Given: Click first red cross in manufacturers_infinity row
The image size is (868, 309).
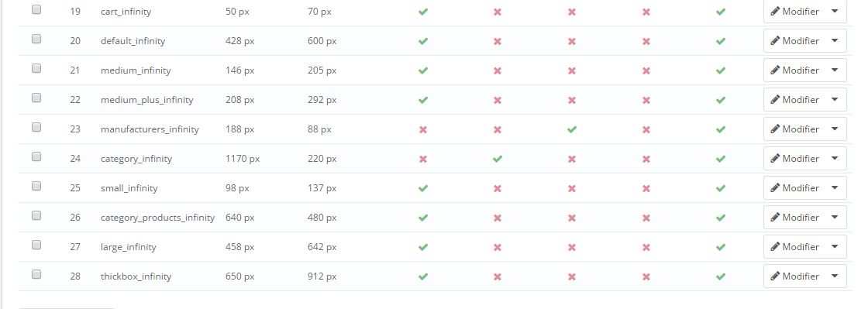Looking at the screenshot, I should pos(423,129).
